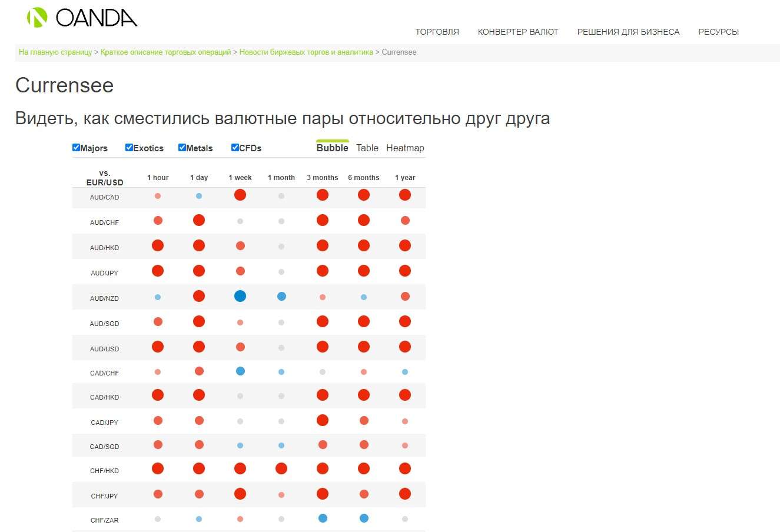The height and width of the screenshot is (532, 780).
Task: Click the AUD/NZD 1 month blue bubble
Action: (x=281, y=296)
